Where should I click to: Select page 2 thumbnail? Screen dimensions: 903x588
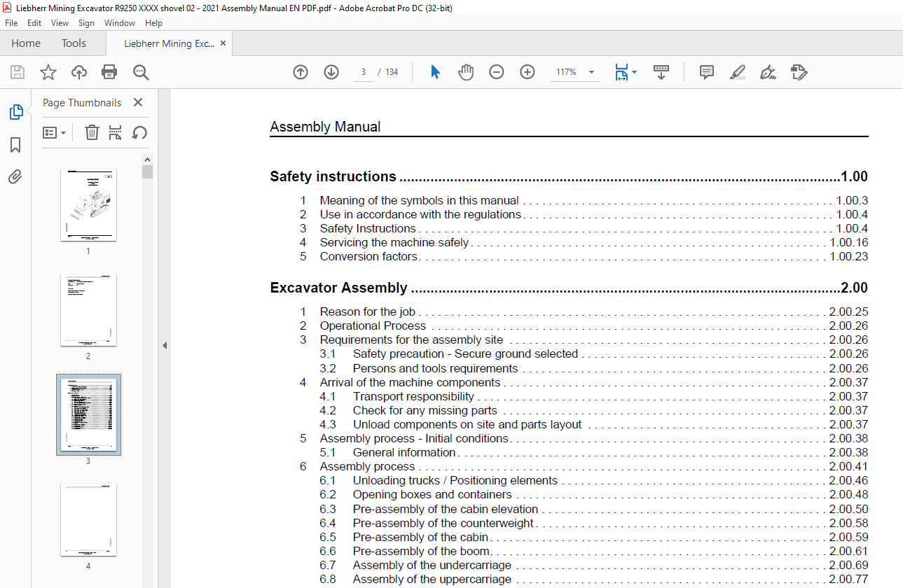click(x=88, y=310)
